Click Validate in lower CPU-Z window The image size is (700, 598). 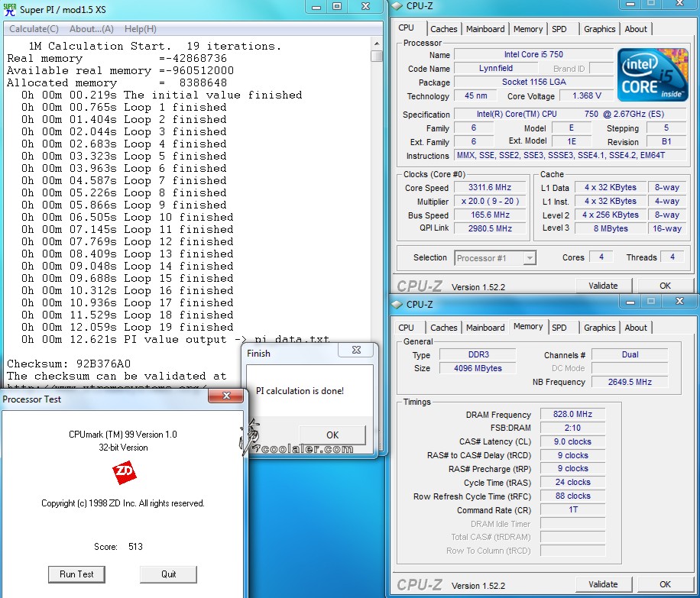[603, 584]
